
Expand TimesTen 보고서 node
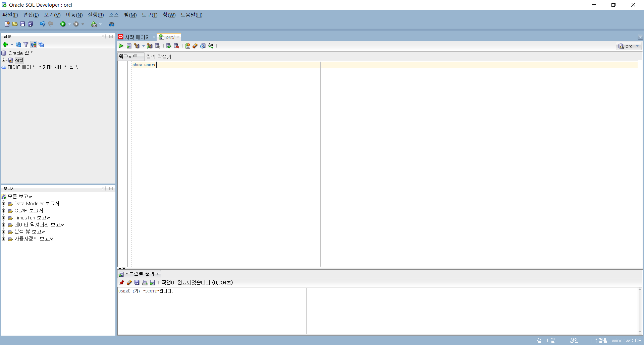(4, 218)
